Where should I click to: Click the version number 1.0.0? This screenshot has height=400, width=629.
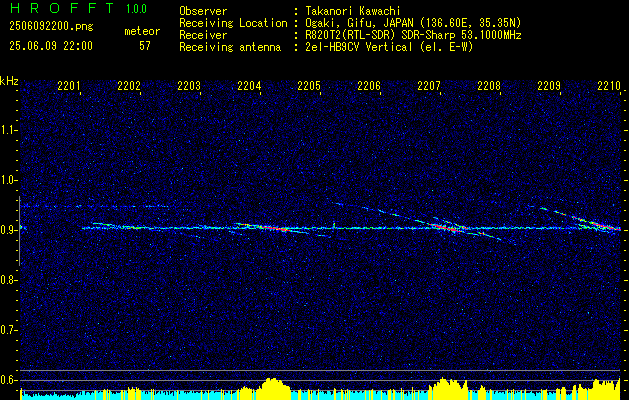(136, 9)
